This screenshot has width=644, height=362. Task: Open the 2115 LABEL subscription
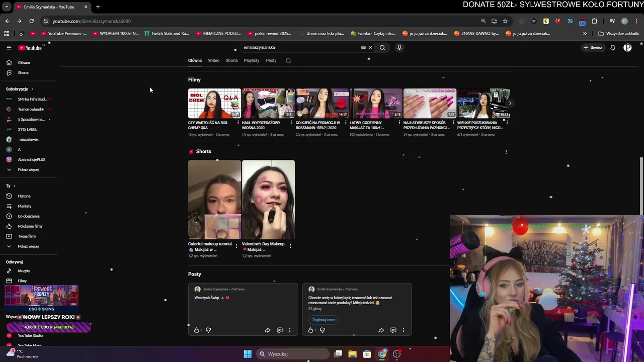click(x=28, y=129)
